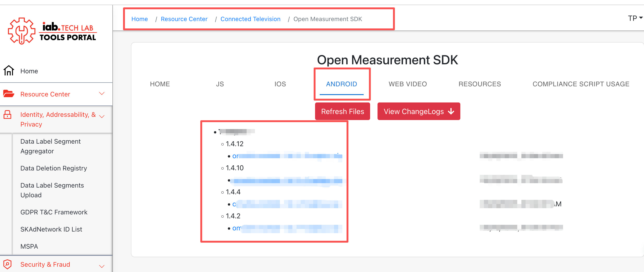
Task: Collapse the Identity, Addressability, & Privacy section
Action: pyautogui.click(x=102, y=116)
